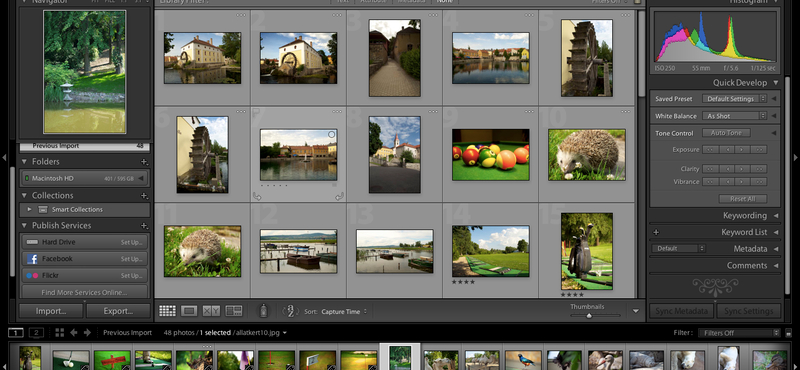Add a collection with the plus icon
Image resolution: width=800 pixels, height=370 pixels.
coord(144,195)
